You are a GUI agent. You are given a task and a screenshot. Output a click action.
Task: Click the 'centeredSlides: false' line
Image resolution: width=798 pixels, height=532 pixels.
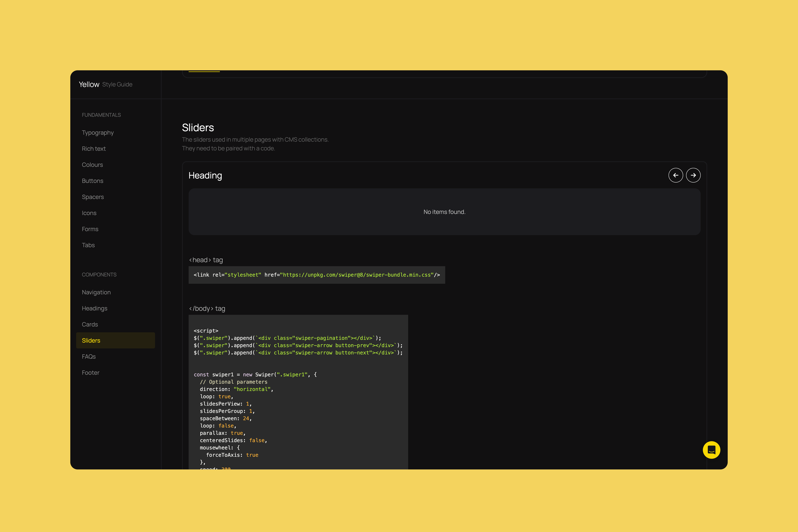click(234, 440)
